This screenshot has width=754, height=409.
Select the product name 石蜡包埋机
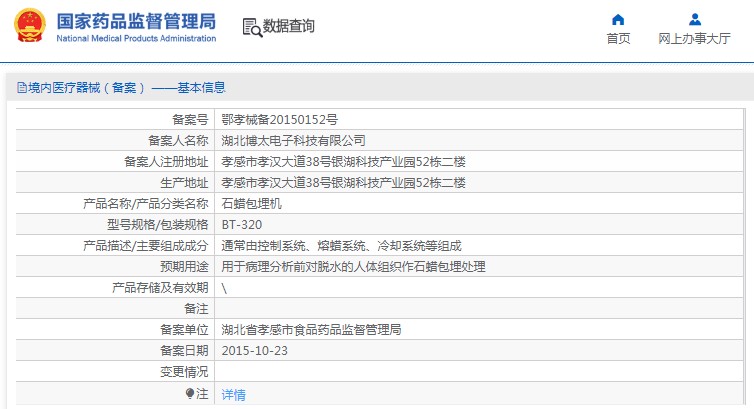click(251, 204)
